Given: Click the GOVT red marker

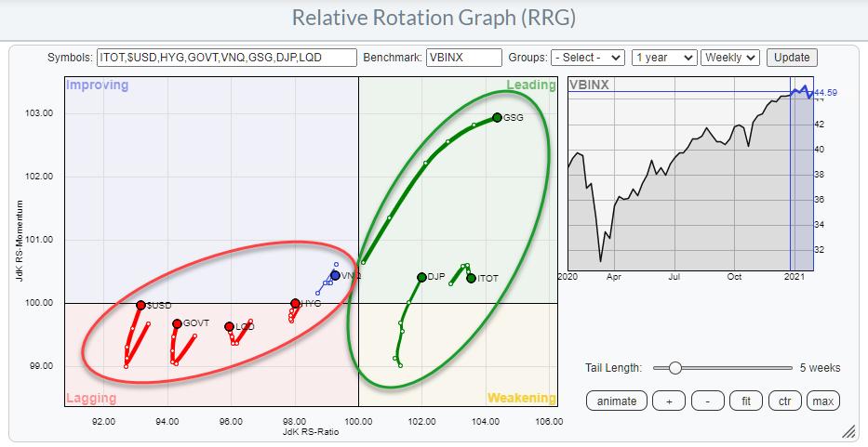Looking at the screenshot, I should (x=177, y=323).
